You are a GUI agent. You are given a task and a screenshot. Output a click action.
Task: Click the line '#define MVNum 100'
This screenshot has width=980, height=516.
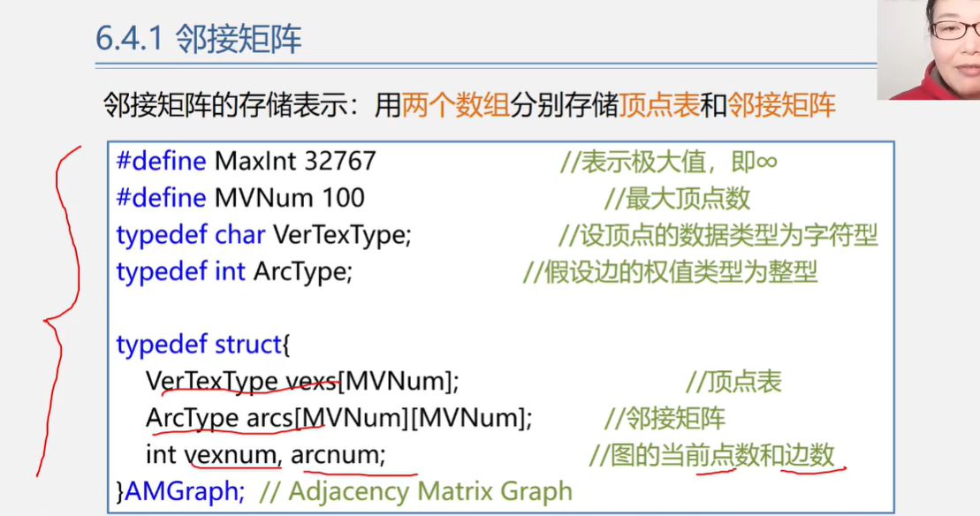pyautogui.click(x=240, y=198)
